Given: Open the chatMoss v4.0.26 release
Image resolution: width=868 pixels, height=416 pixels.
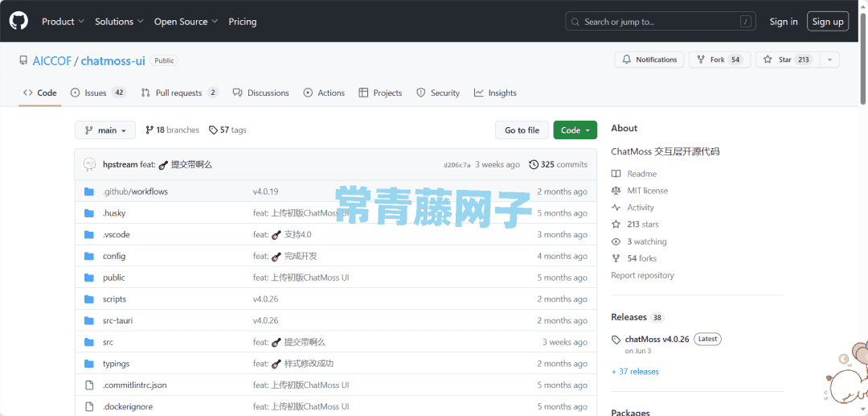Looking at the screenshot, I should click(657, 339).
